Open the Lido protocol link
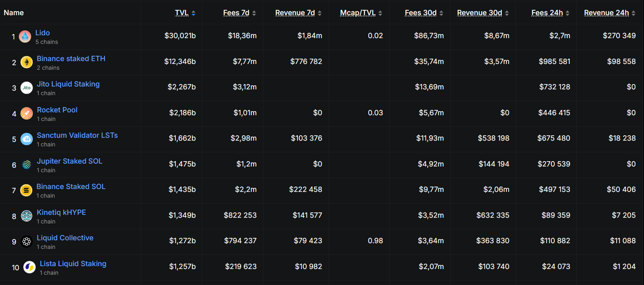Image resolution: width=644 pixels, height=285 pixels. (43, 33)
